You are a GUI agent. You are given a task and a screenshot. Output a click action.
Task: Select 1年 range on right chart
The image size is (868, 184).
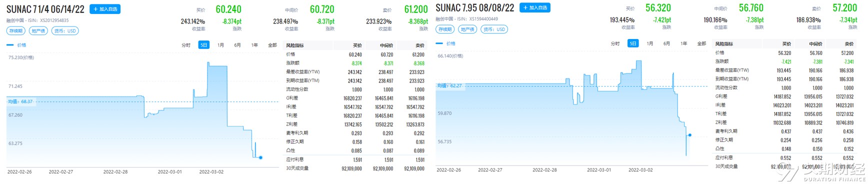(683, 43)
